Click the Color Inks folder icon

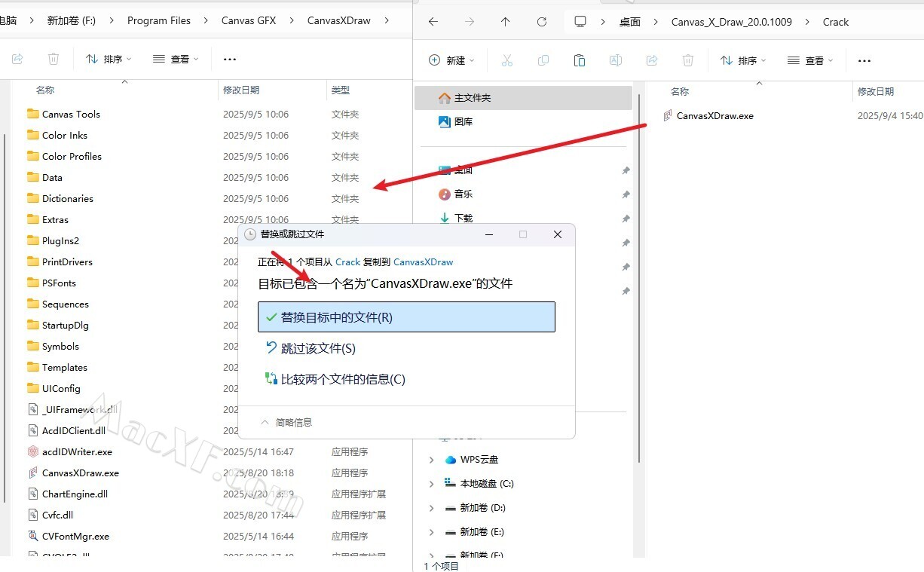coord(32,135)
